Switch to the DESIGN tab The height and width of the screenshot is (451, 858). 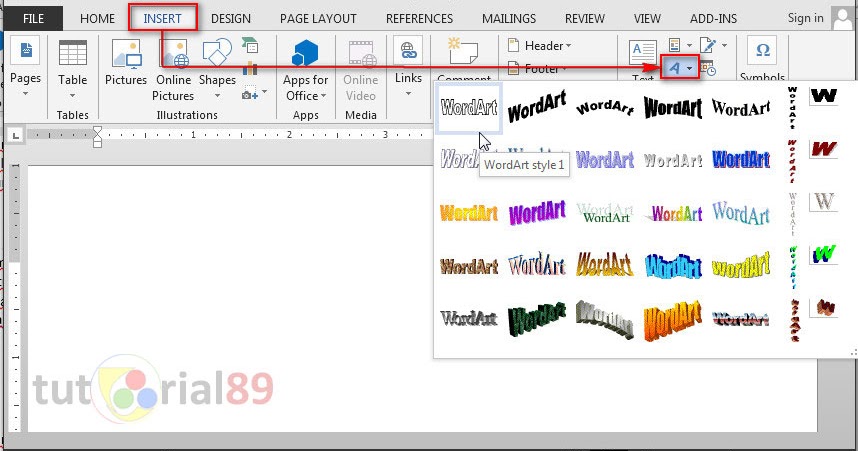[231, 19]
